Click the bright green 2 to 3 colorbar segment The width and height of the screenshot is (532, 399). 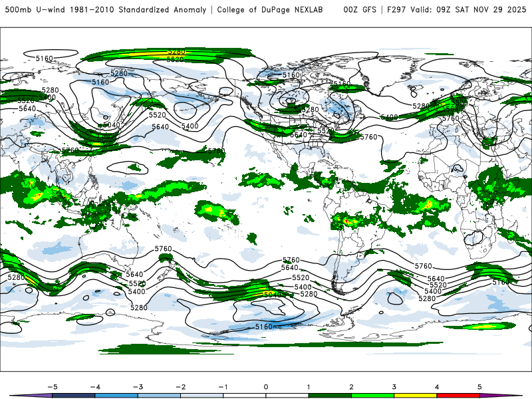tap(372, 396)
